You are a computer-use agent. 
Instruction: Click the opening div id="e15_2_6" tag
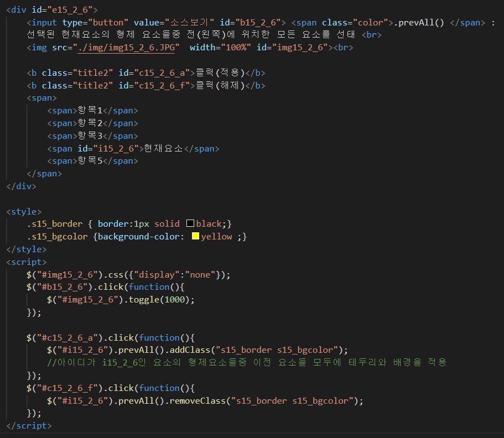(x=51, y=10)
